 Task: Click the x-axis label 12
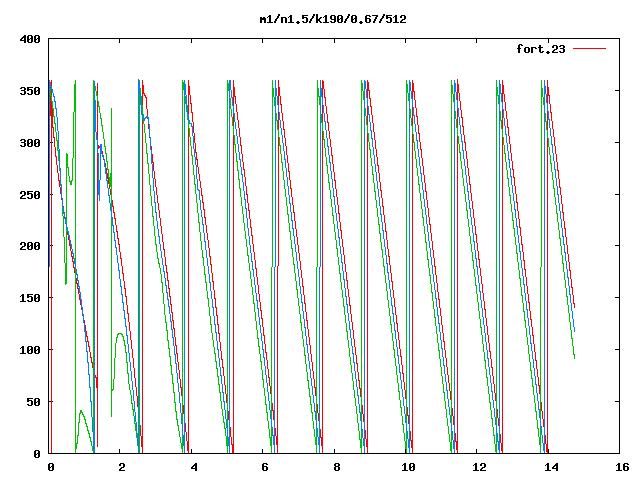479,467
